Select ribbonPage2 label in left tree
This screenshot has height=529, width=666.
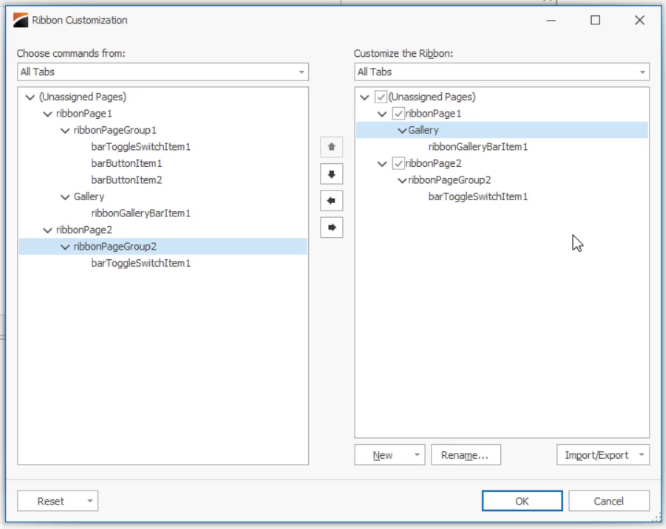click(84, 230)
